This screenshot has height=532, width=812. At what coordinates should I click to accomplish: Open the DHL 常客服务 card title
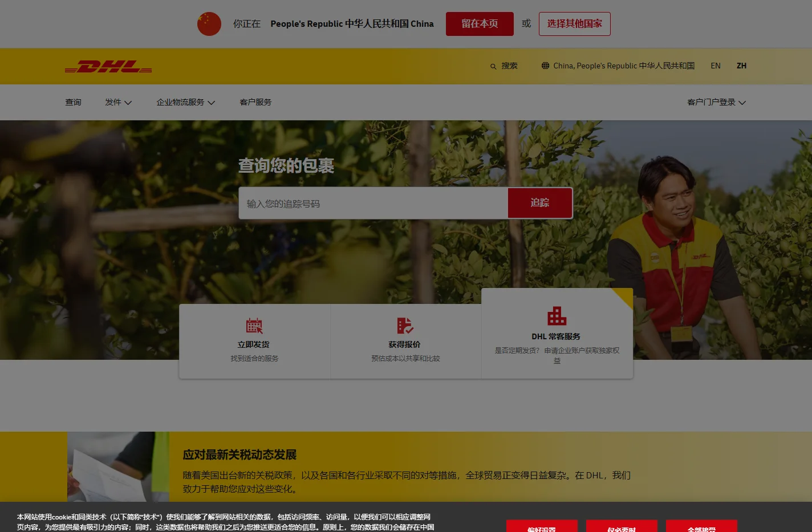pos(556,336)
